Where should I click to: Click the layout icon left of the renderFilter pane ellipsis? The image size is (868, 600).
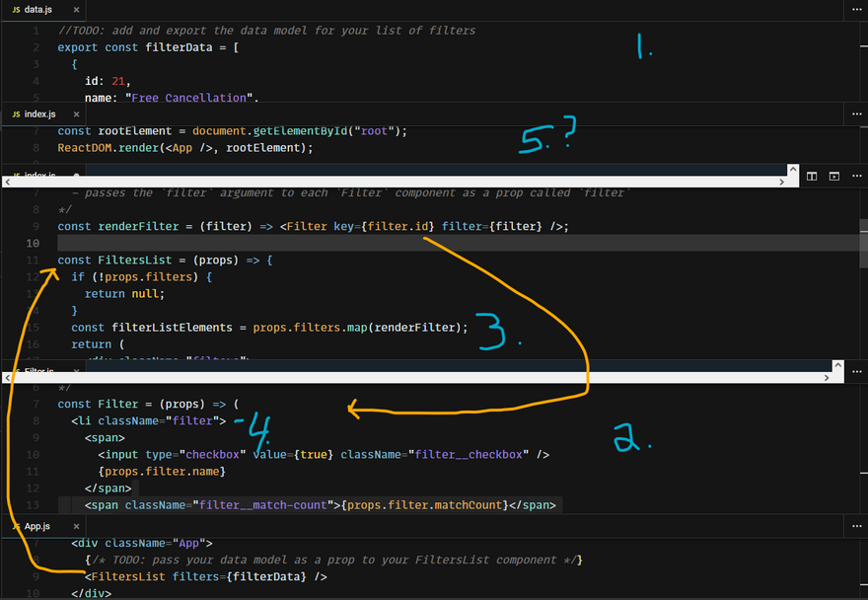tap(833, 176)
